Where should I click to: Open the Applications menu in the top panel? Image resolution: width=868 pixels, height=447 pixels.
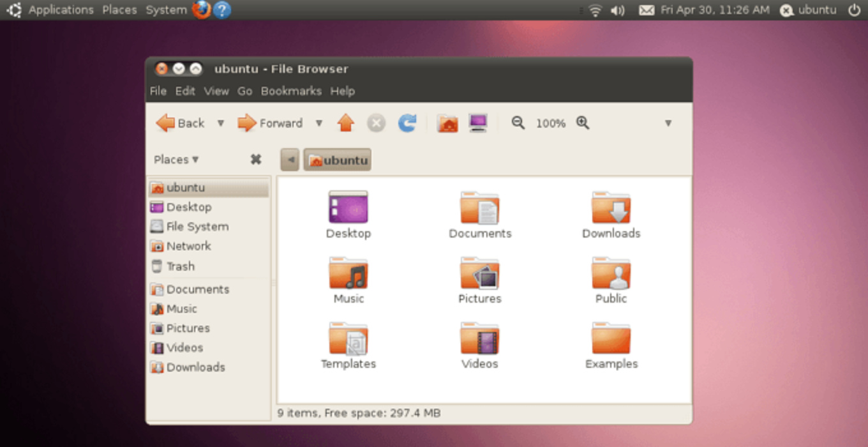(x=61, y=10)
